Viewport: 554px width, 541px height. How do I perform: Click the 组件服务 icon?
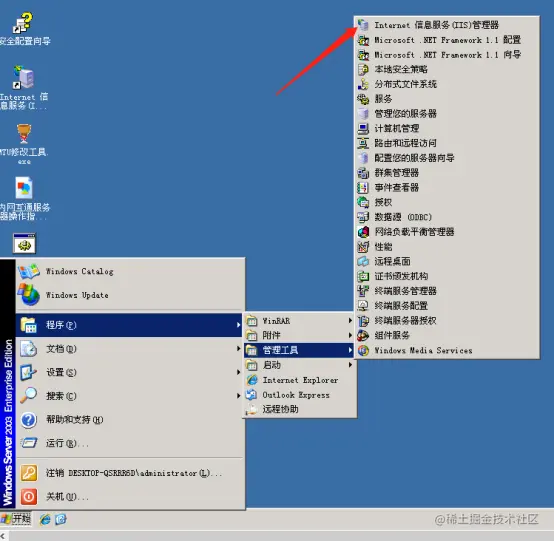tap(363, 335)
